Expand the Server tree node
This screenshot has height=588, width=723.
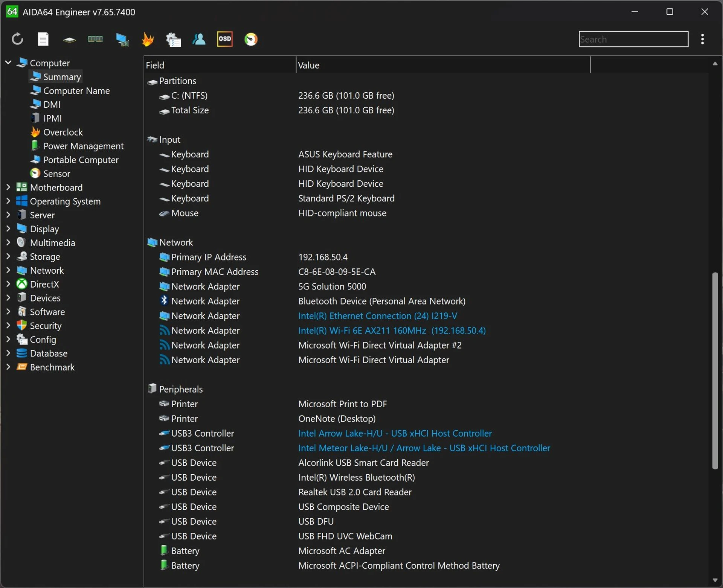click(x=8, y=215)
